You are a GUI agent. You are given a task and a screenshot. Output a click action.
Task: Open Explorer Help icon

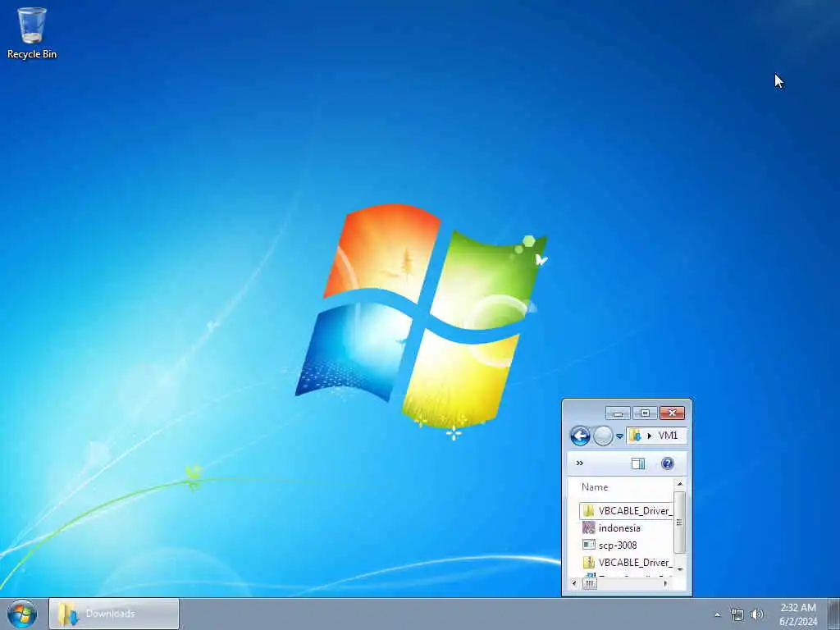tap(668, 463)
